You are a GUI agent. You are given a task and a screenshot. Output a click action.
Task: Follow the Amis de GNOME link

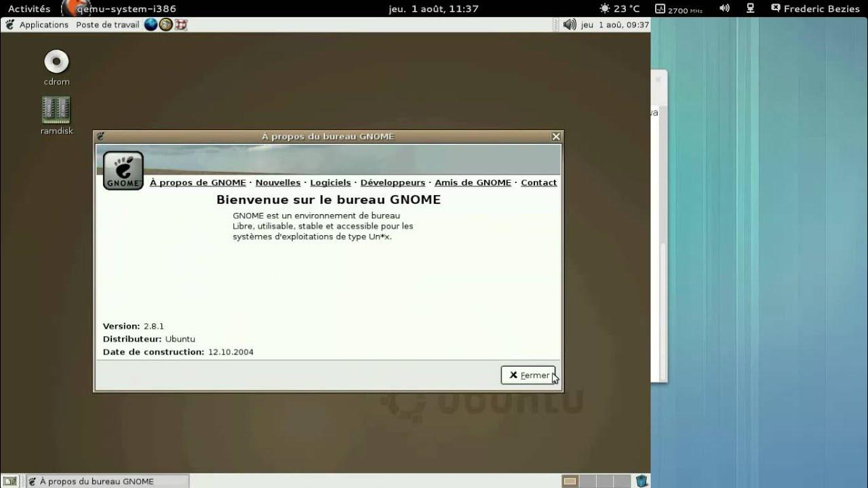(x=473, y=182)
